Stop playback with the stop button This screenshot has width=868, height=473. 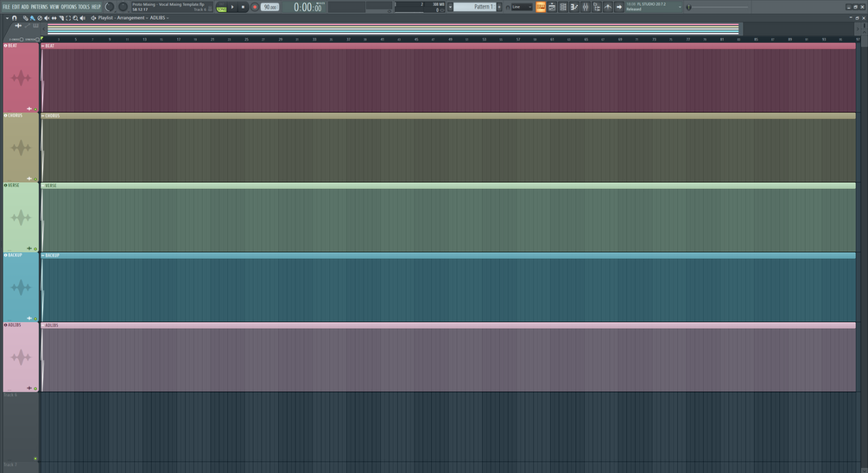[243, 7]
